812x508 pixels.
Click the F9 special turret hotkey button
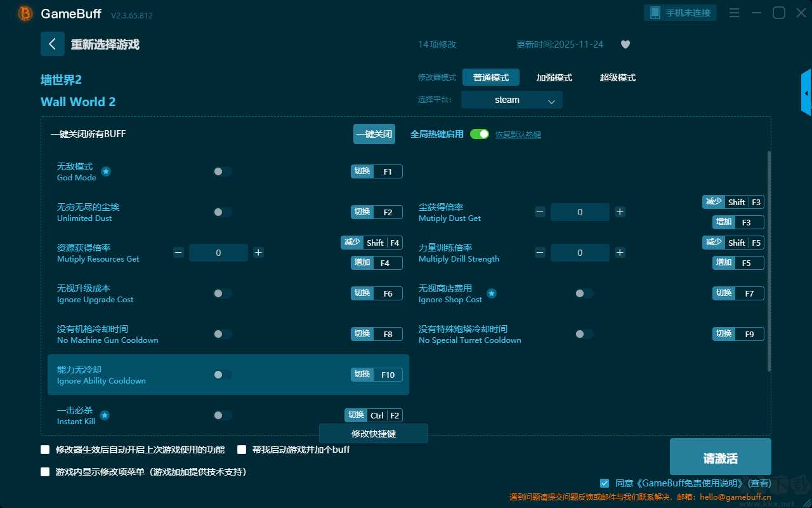[738, 334]
